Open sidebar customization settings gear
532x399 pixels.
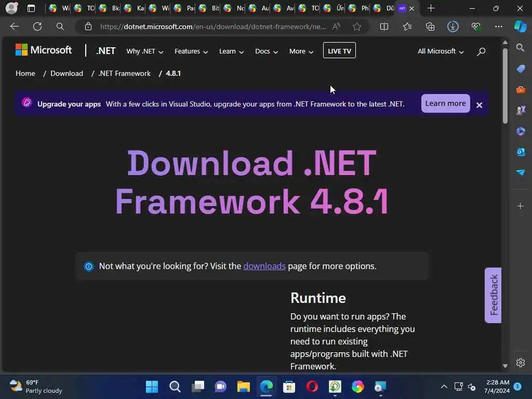pos(521,363)
